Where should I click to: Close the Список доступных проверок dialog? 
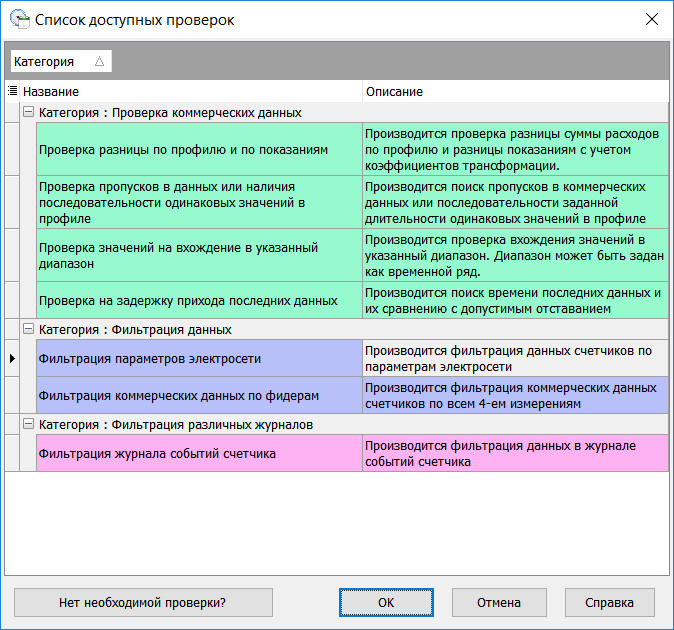(652, 19)
